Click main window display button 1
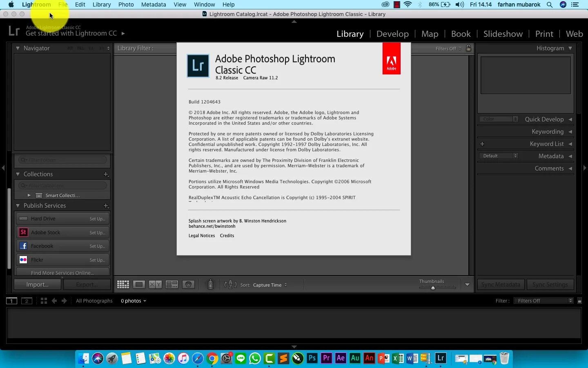Viewport: 588px width, 368px height. [11, 301]
